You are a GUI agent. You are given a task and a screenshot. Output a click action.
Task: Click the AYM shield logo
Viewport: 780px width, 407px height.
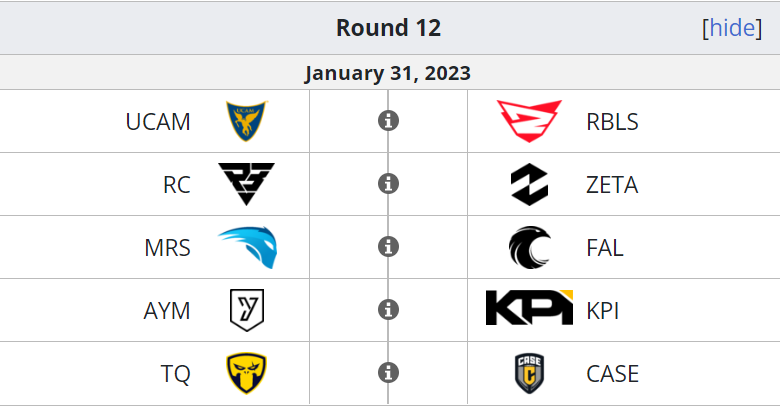pyautogui.click(x=247, y=310)
